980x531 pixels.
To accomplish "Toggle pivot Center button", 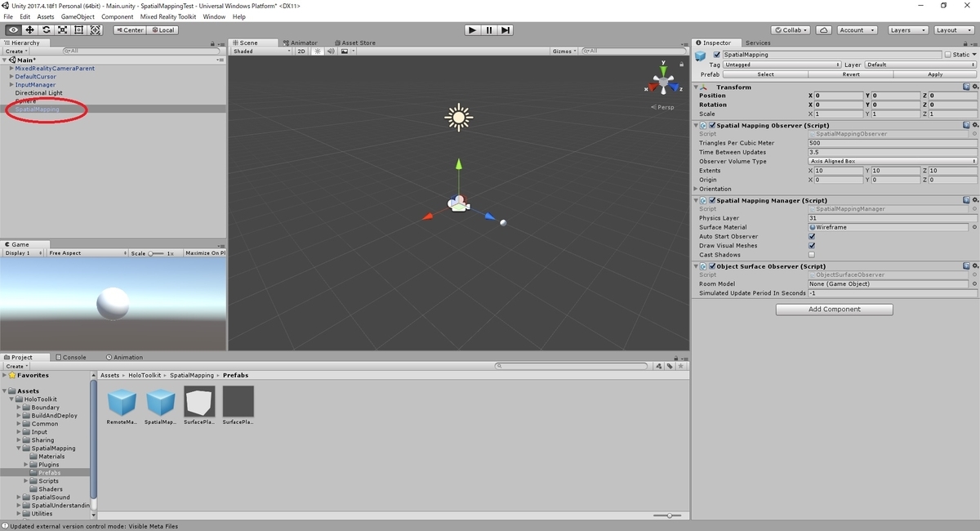I will click(x=129, y=30).
